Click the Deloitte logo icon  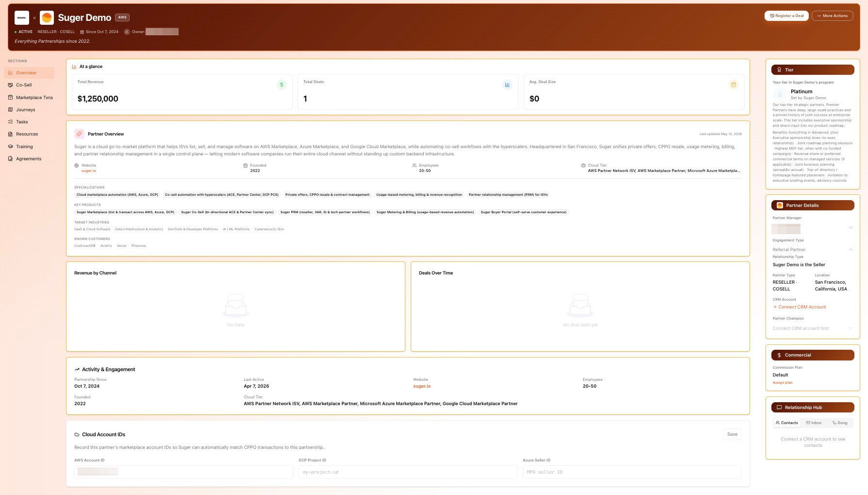[22, 18]
